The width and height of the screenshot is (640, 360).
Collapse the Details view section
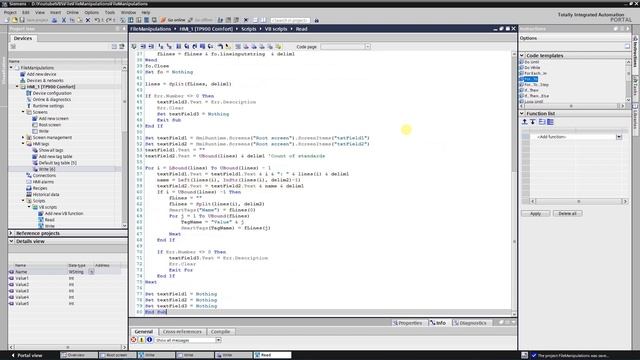(11, 241)
